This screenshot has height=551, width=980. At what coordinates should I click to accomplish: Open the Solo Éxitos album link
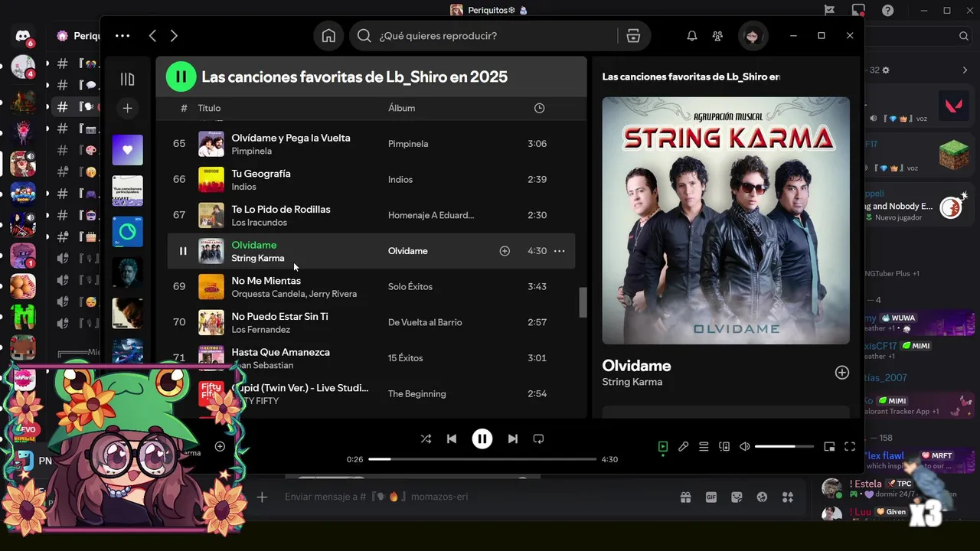(410, 286)
